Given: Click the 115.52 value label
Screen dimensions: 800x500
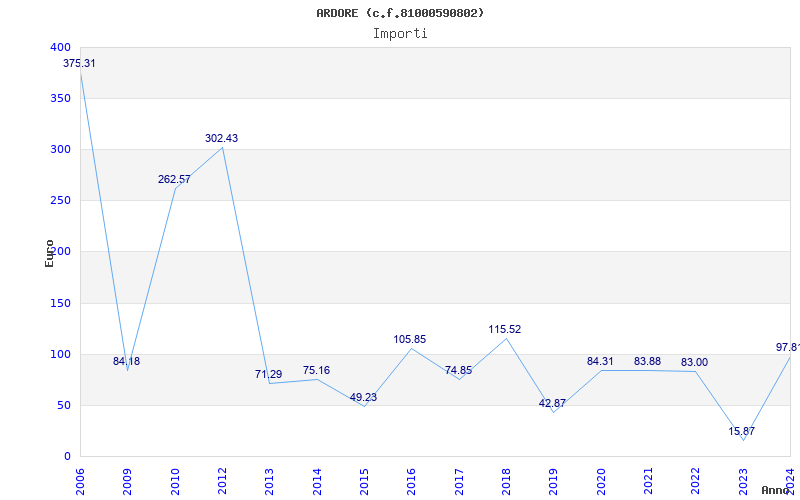Looking at the screenshot, I should tap(505, 330).
